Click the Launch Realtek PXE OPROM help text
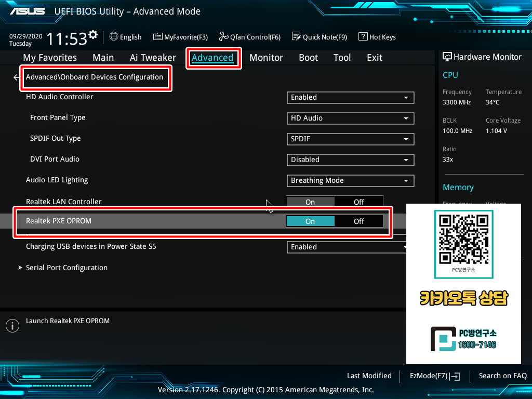This screenshot has width=532, height=399. pyautogui.click(x=68, y=321)
